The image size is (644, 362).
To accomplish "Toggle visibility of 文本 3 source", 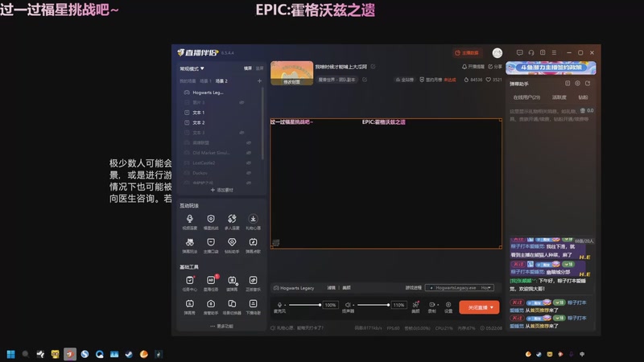I will 242,133.
